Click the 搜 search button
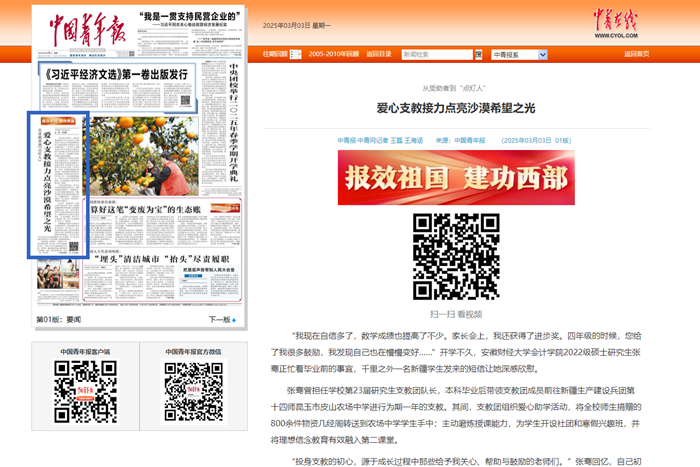Screen dimensions: 700x467 click(478, 54)
